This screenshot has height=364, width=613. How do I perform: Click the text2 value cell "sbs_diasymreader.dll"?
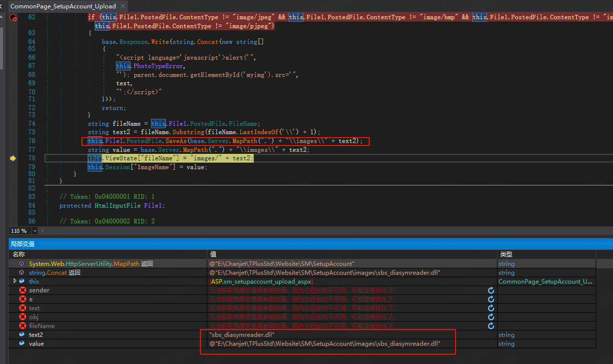(242, 335)
